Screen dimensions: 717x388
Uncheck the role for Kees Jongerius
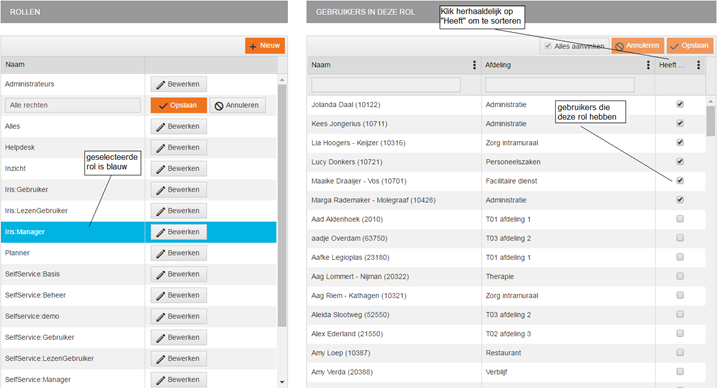point(680,123)
